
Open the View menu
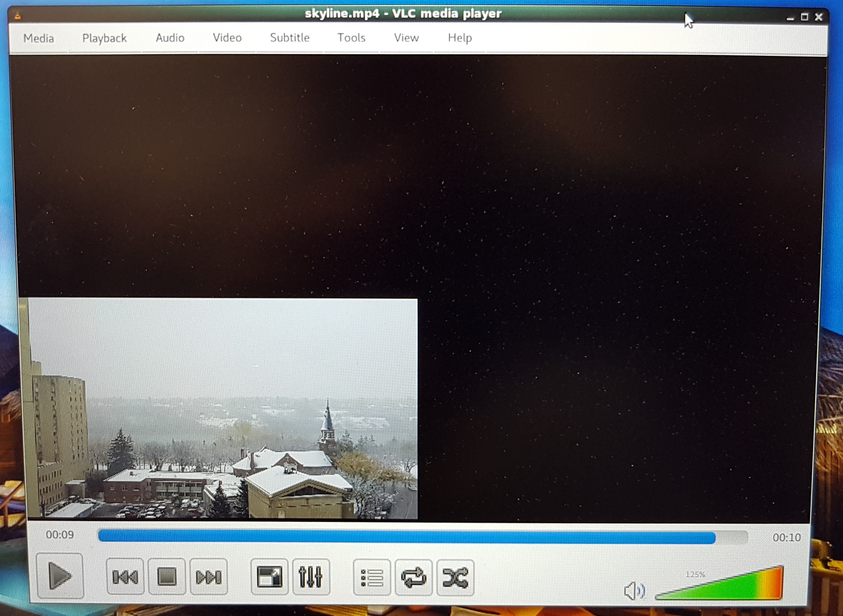(407, 38)
